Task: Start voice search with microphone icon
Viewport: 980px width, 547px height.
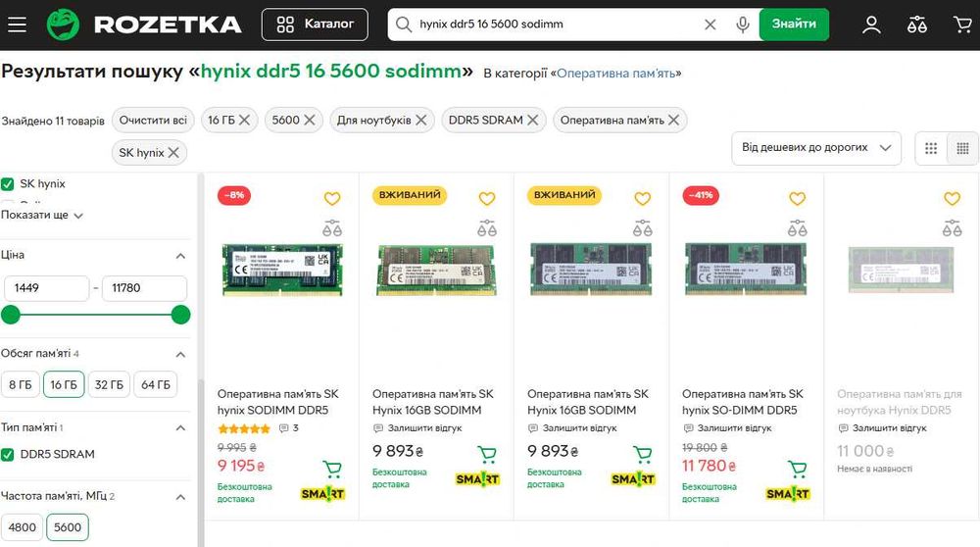Action: point(743,25)
